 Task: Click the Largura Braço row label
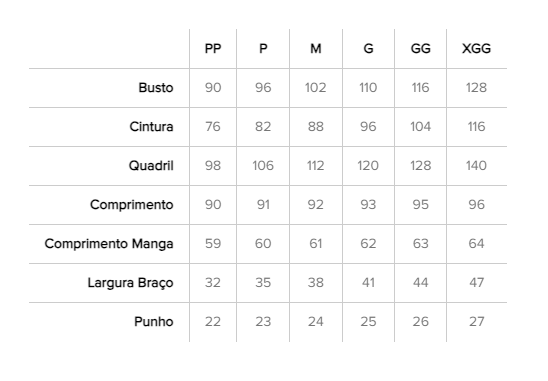(x=130, y=283)
